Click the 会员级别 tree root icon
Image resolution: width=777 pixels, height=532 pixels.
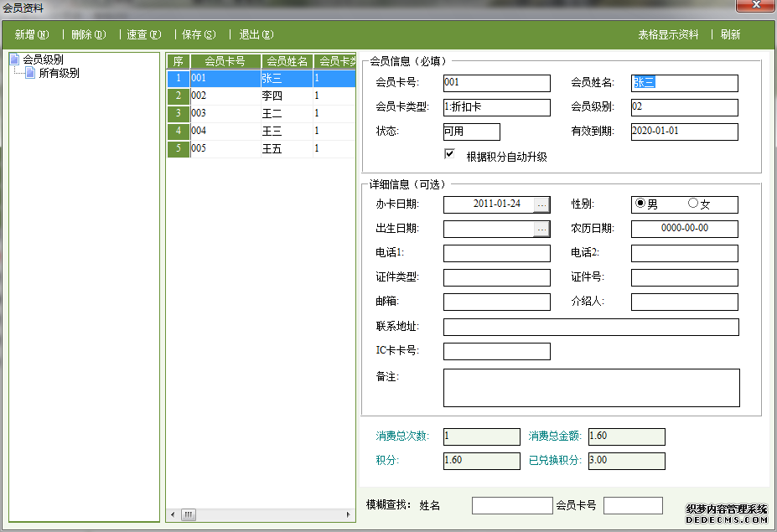click(x=15, y=59)
